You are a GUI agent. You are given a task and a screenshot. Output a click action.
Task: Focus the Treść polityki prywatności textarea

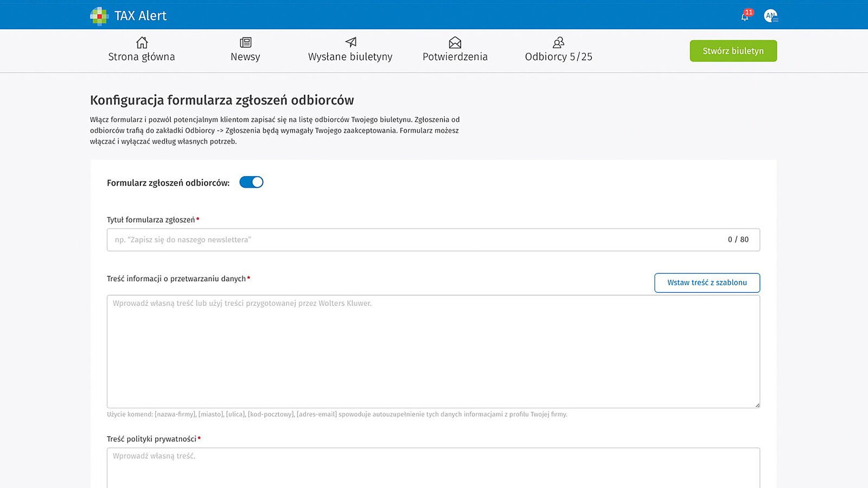click(433, 467)
